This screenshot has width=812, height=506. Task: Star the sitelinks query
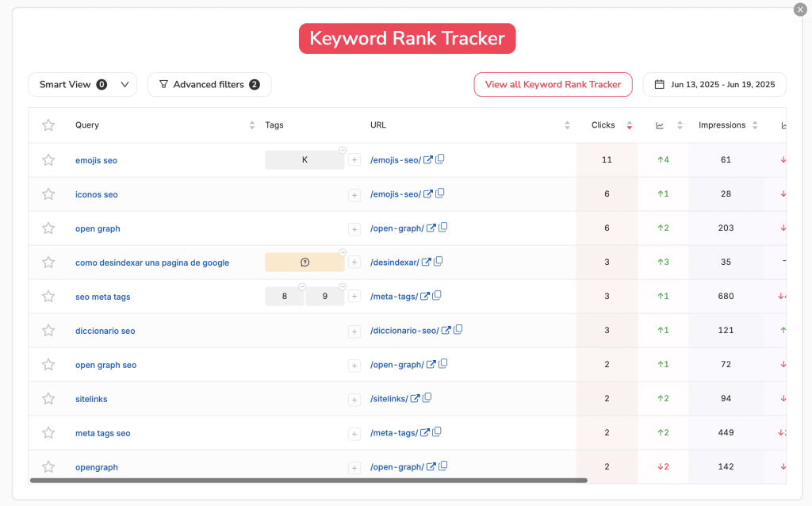click(48, 398)
